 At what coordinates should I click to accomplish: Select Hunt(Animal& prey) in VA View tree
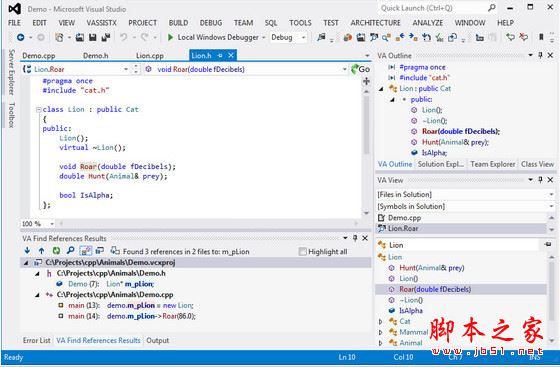pos(431,268)
